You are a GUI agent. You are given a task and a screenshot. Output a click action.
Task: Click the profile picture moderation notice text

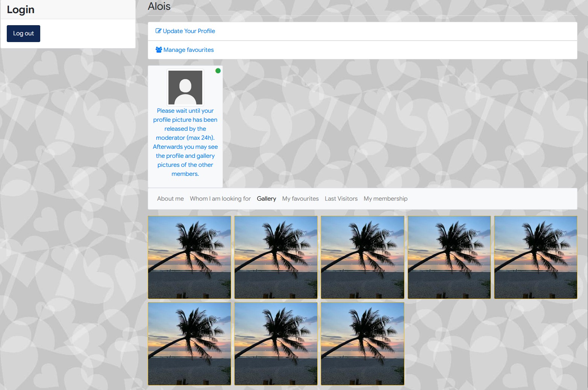(x=185, y=142)
